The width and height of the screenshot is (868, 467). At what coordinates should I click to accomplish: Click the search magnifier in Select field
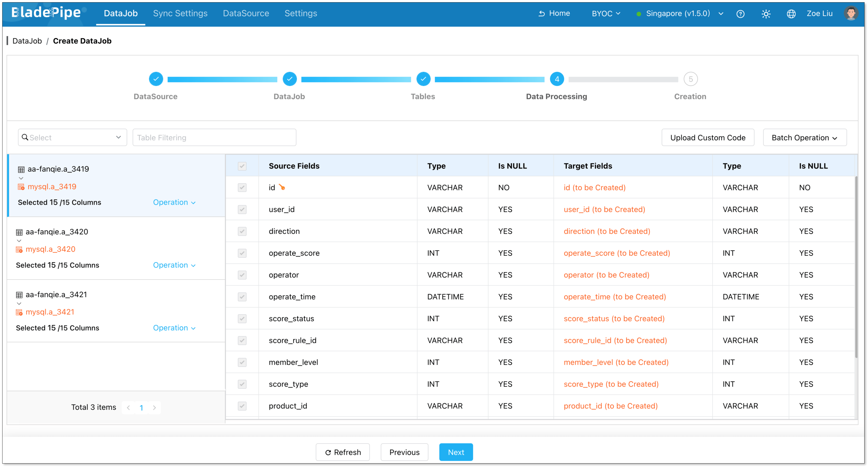pos(25,137)
